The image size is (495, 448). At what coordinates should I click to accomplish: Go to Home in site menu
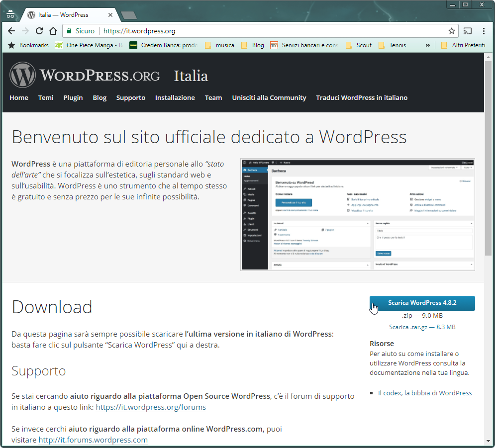(x=19, y=98)
